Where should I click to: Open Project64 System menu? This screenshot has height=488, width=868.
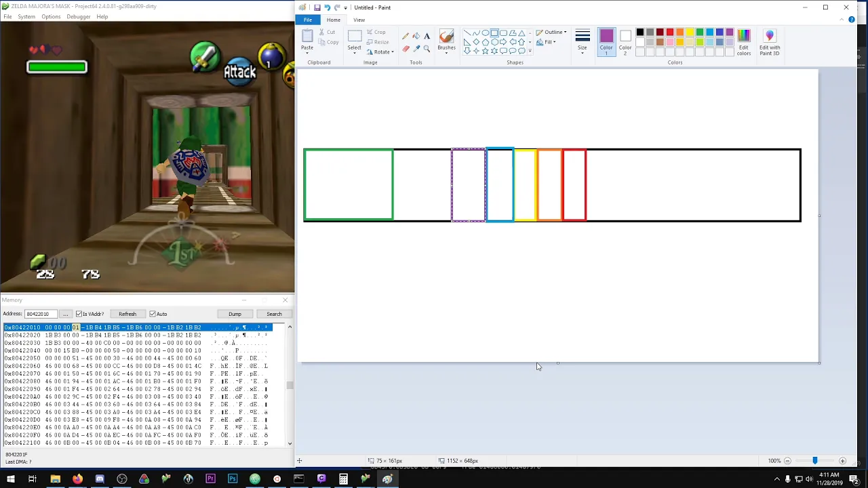(26, 16)
